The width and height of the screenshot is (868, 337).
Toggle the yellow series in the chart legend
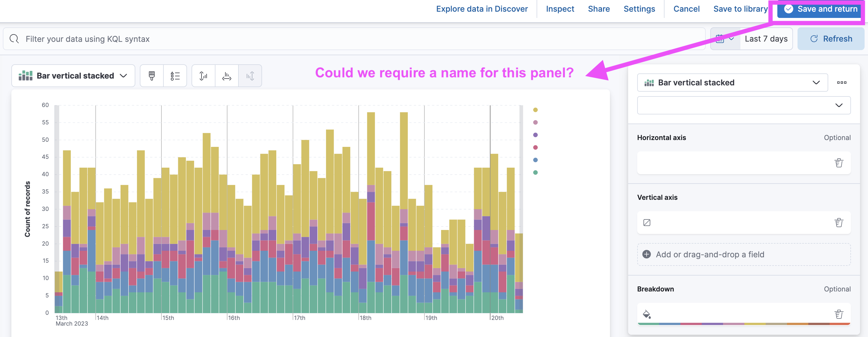coord(535,110)
